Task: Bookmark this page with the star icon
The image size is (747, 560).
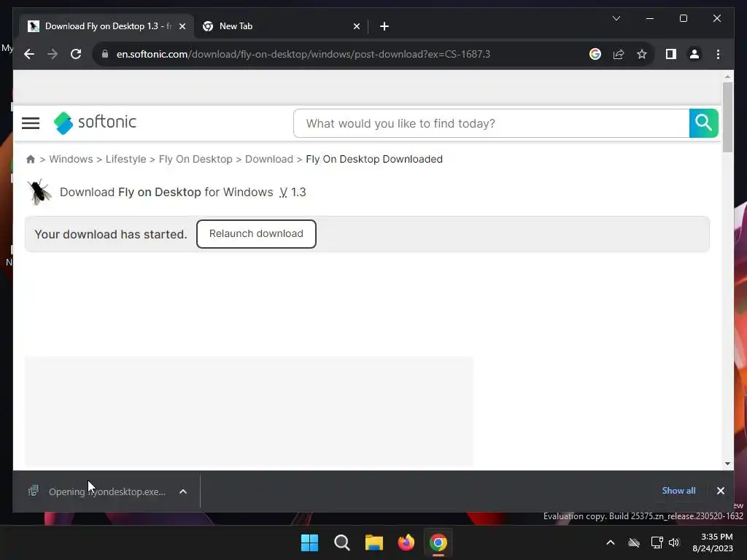Action: click(x=642, y=54)
